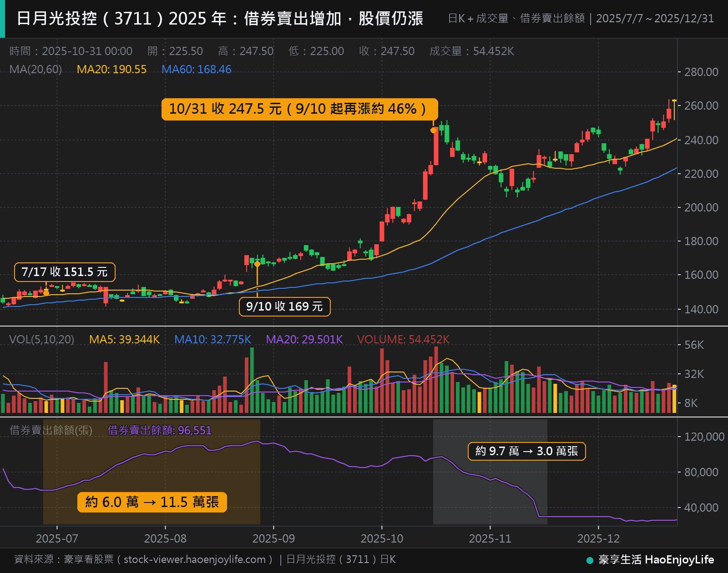Image resolution: width=728 pixels, height=573 pixels.
Task: Click the 約 6.0 萬 → 11.5 萬張 callout
Action: [x=152, y=502]
